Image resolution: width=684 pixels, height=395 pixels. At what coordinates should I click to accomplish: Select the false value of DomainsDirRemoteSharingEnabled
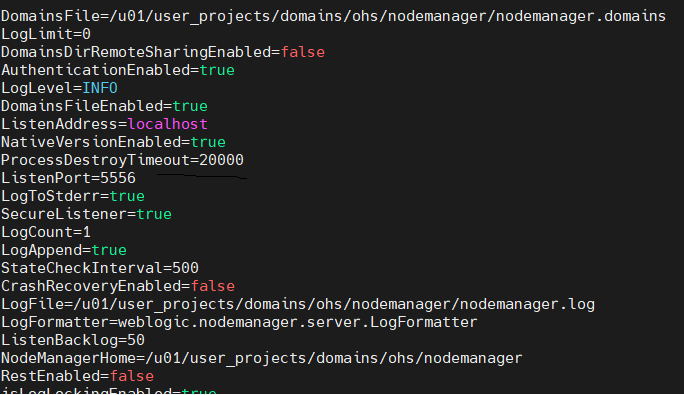303,52
